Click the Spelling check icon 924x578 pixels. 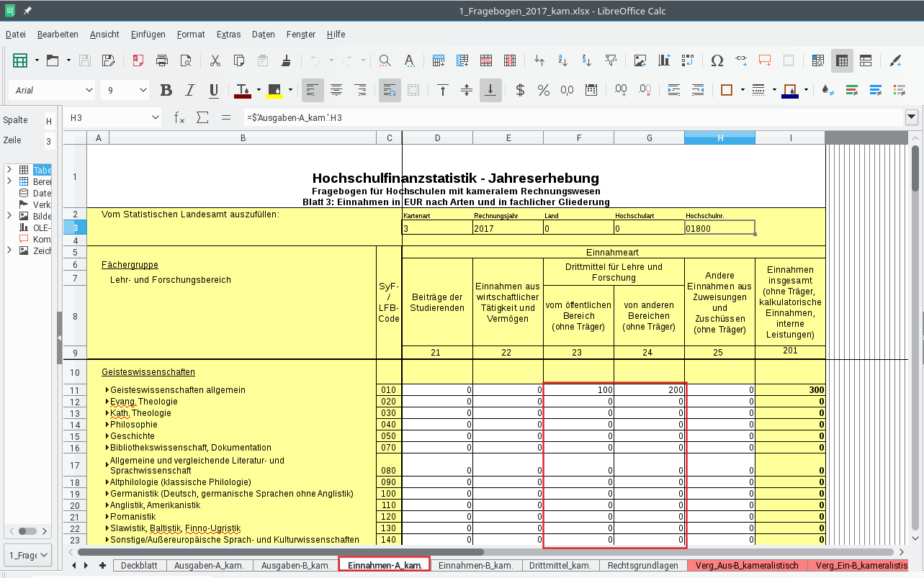click(x=409, y=60)
